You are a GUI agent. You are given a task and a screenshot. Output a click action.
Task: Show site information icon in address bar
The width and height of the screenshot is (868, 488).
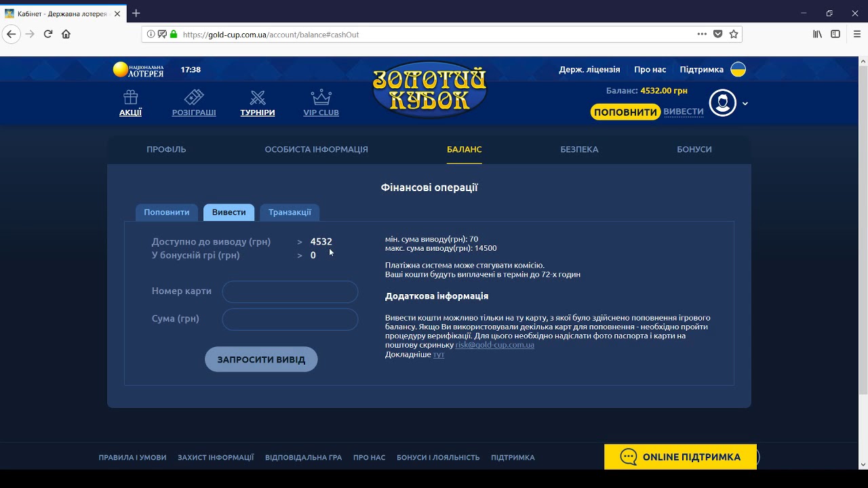[150, 34]
